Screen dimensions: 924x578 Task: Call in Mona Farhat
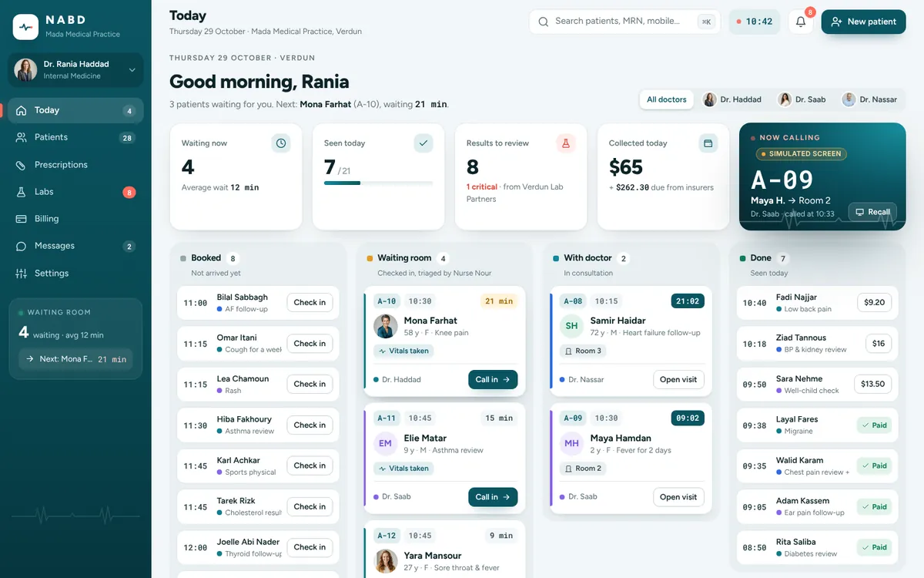click(x=493, y=379)
